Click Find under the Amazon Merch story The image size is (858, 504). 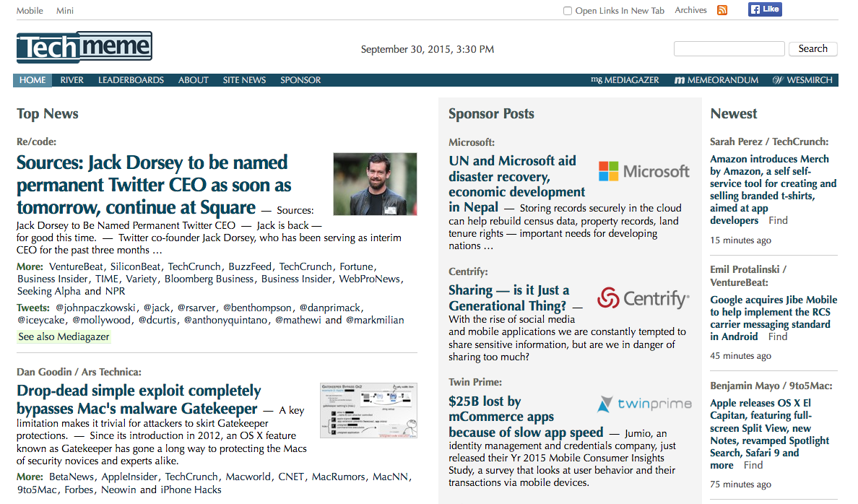click(x=779, y=220)
